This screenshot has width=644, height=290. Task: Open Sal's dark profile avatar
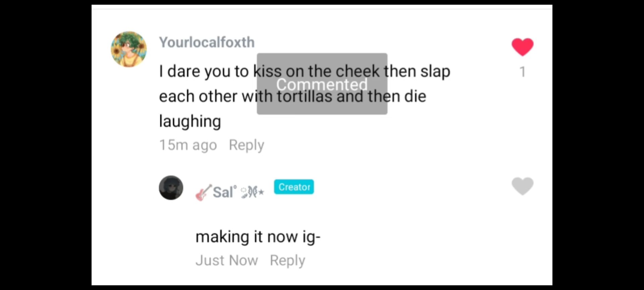click(x=171, y=188)
